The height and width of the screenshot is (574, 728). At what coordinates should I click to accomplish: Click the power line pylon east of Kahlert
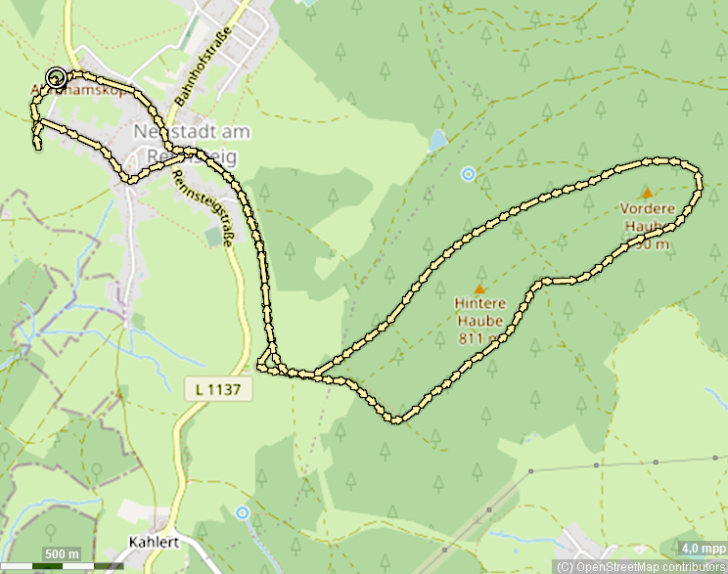444,550
